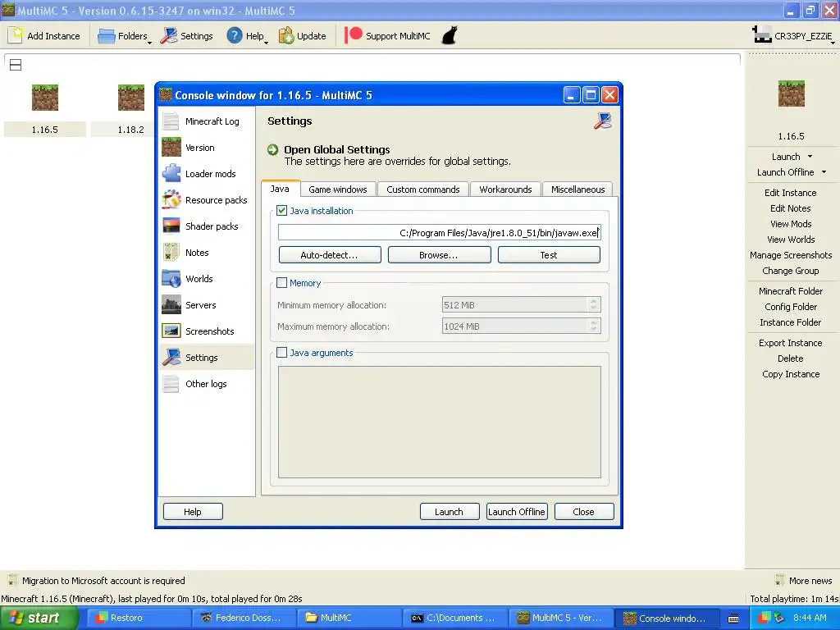Image resolution: width=840 pixels, height=630 pixels.
Task: Open the Notes icon in sidebar
Action: 171,253
